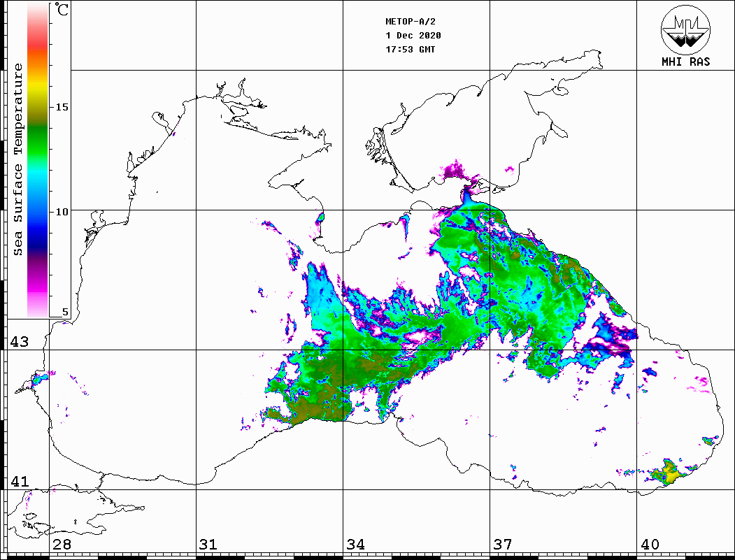Viewport: 735px width, 560px height.
Task: Click longitude label 28
Action: click(x=62, y=544)
